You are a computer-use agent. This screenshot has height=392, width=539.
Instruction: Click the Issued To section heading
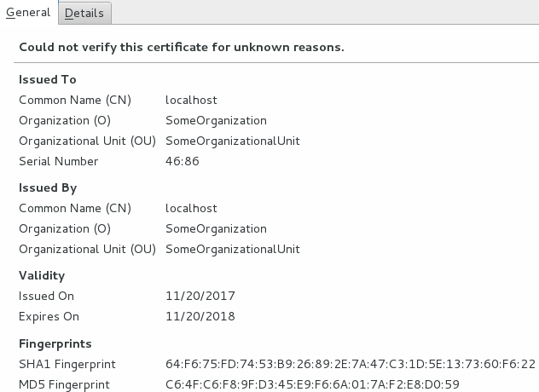pyautogui.click(x=48, y=79)
